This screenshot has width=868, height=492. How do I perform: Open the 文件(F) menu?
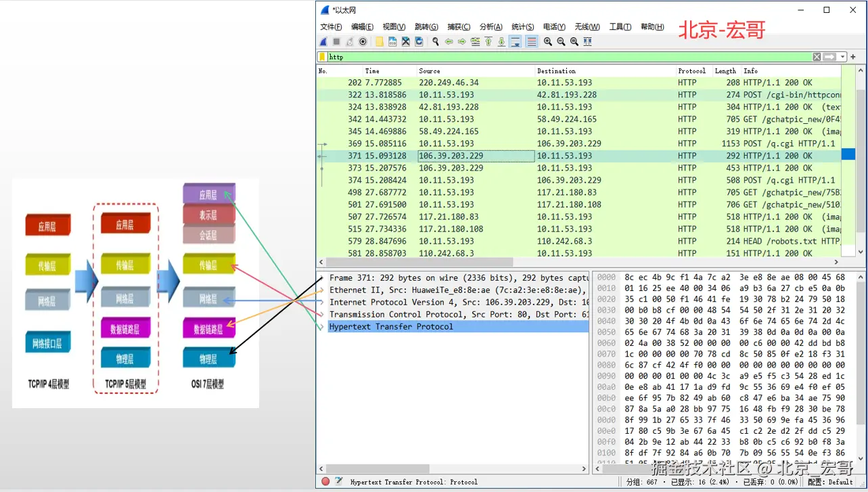pyautogui.click(x=331, y=27)
